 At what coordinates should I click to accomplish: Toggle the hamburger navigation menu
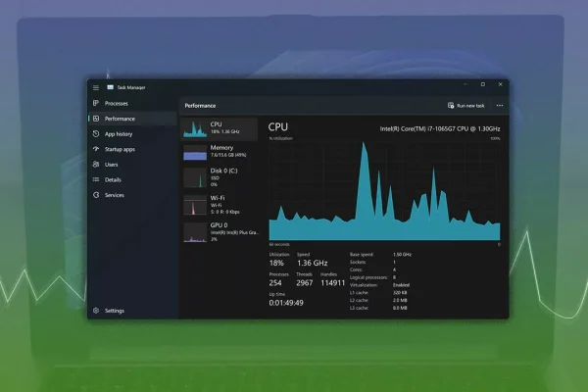pos(95,86)
